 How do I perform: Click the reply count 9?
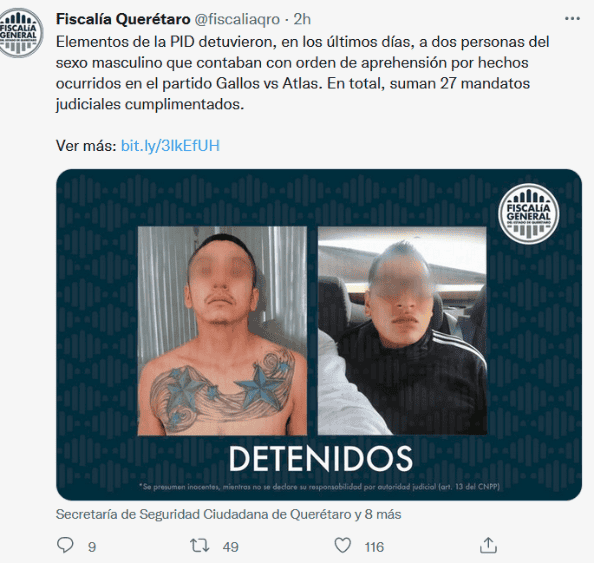click(x=92, y=547)
